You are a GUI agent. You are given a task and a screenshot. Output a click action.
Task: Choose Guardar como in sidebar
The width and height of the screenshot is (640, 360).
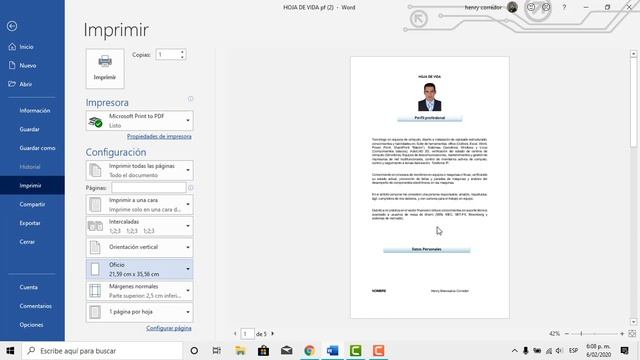(37, 148)
